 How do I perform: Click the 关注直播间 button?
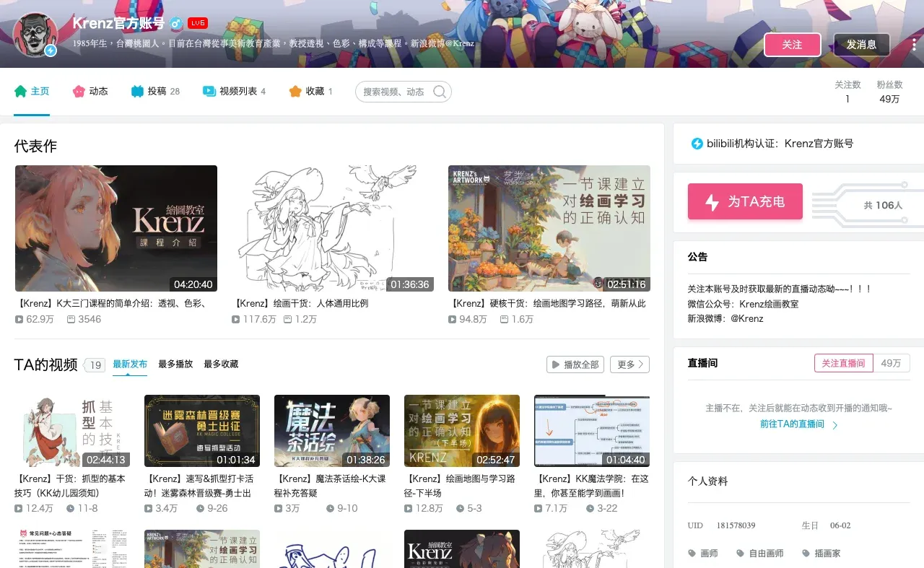pyautogui.click(x=843, y=363)
